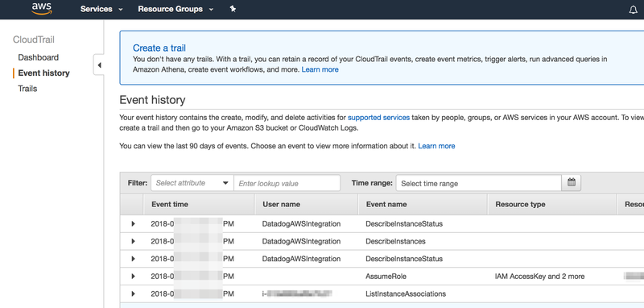Click the AssumeRole event name
The image size is (644, 308).
[x=386, y=277]
